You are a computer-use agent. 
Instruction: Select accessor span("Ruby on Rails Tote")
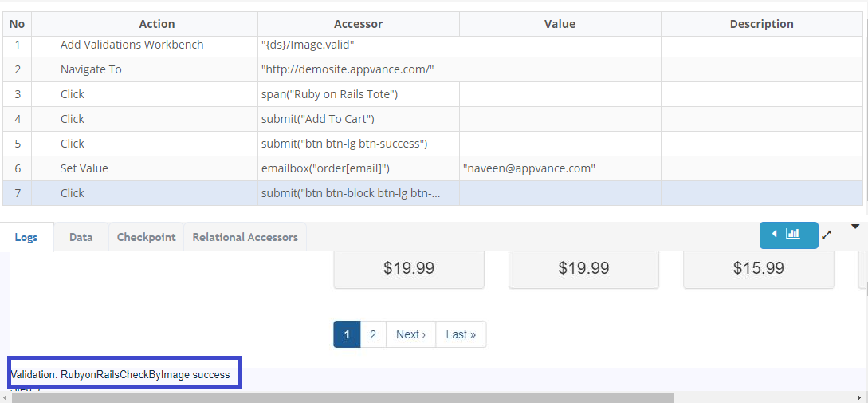pyautogui.click(x=358, y=94)
